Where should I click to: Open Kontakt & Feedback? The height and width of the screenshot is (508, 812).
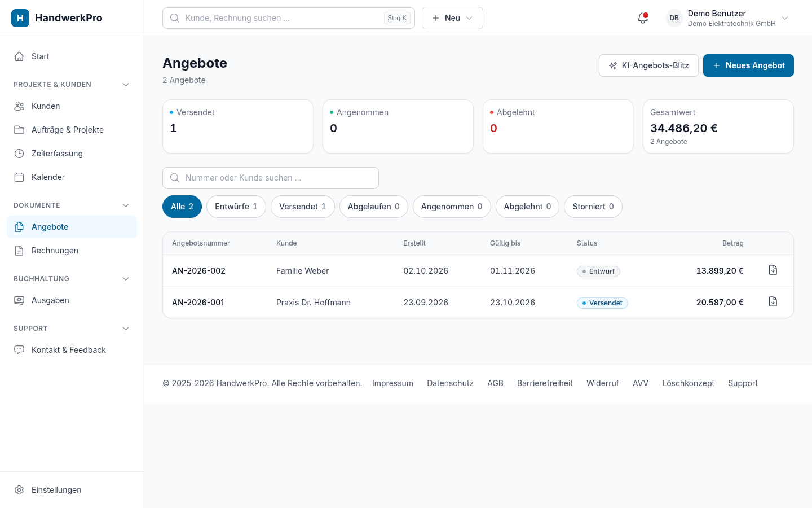coord(72,350)
